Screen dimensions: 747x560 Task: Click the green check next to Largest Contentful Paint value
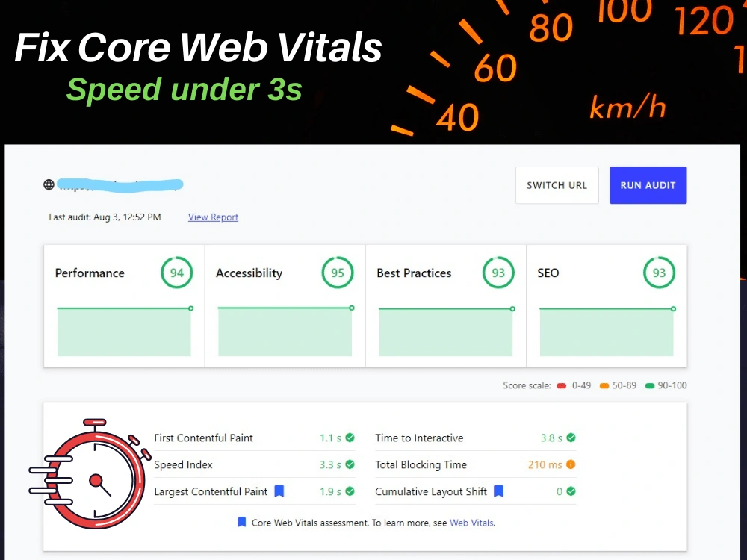tap(350, 491)
